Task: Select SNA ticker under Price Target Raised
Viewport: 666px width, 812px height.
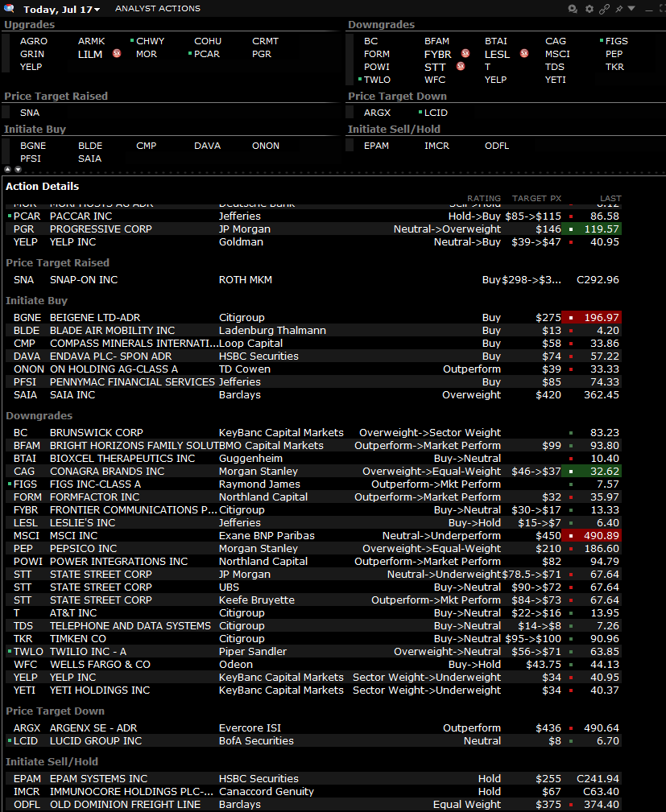Action: pos(30,113)
